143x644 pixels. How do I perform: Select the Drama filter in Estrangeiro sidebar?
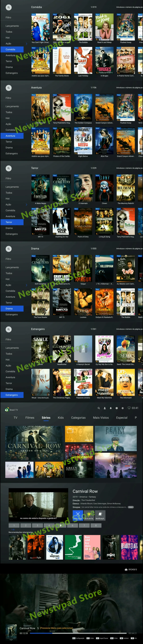pos(9,389)
